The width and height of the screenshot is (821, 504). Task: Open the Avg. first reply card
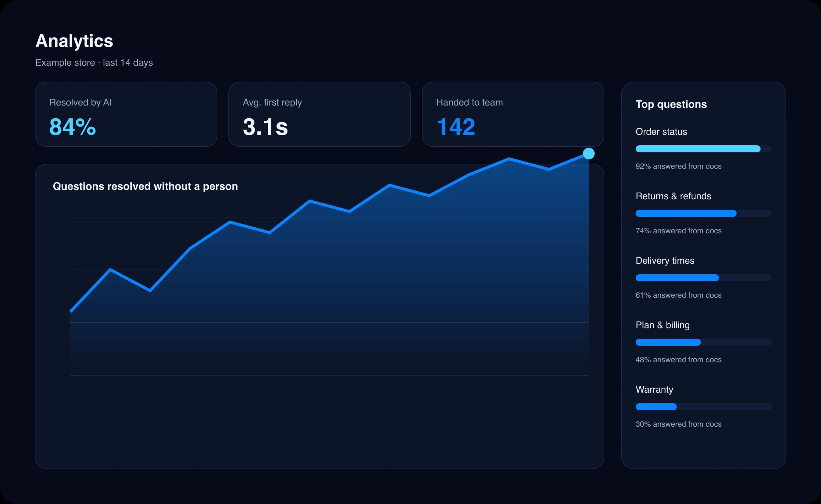click(320, 114)
